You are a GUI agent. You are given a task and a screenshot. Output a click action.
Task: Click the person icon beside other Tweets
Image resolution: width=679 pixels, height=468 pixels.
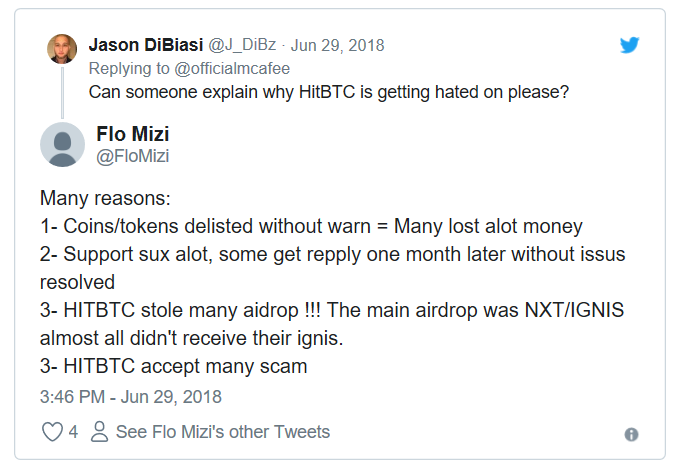(99, 433)
